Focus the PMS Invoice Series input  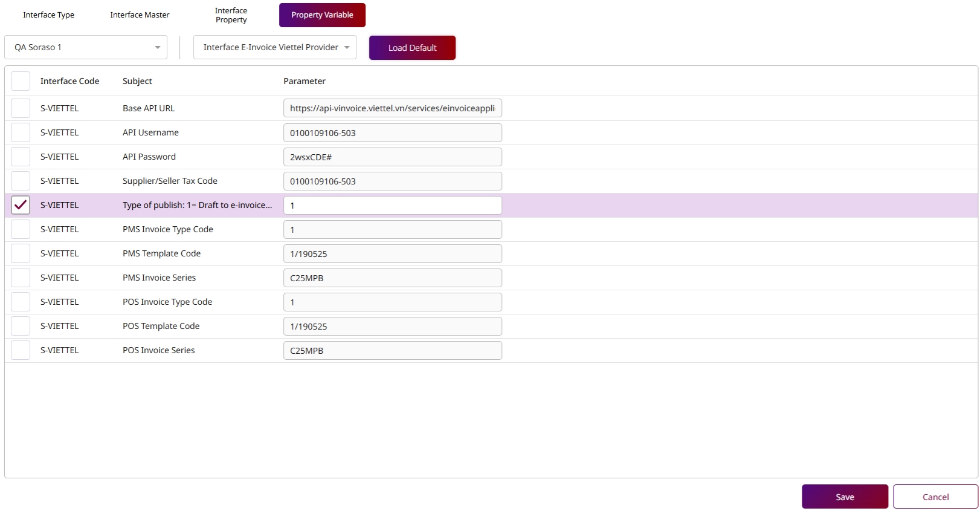(392, 278)
